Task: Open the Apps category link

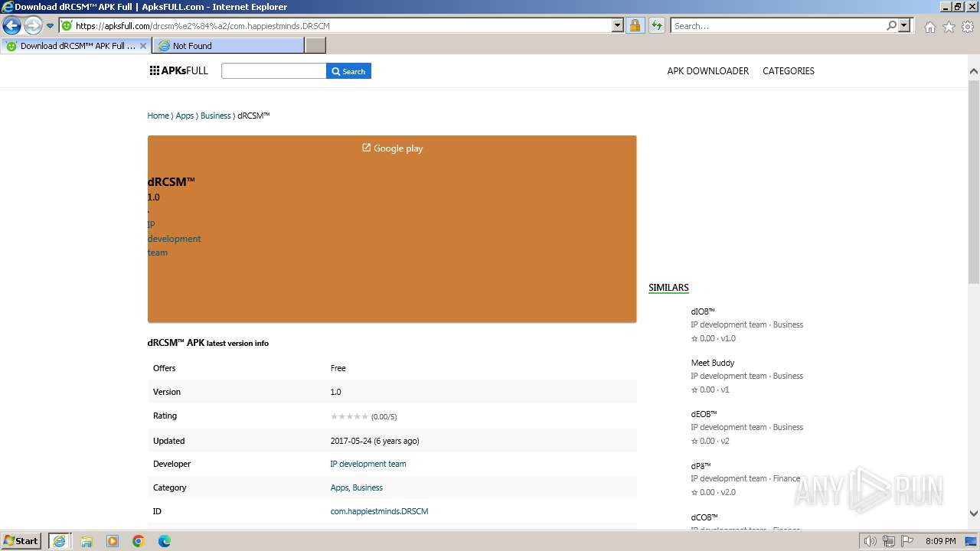Action: [x=339, y=487]
